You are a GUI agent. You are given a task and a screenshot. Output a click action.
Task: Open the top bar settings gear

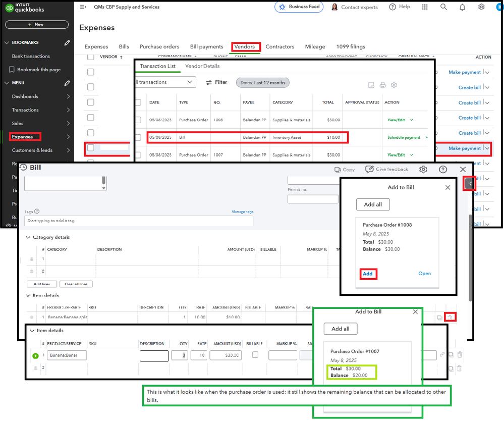pos(481,7)
